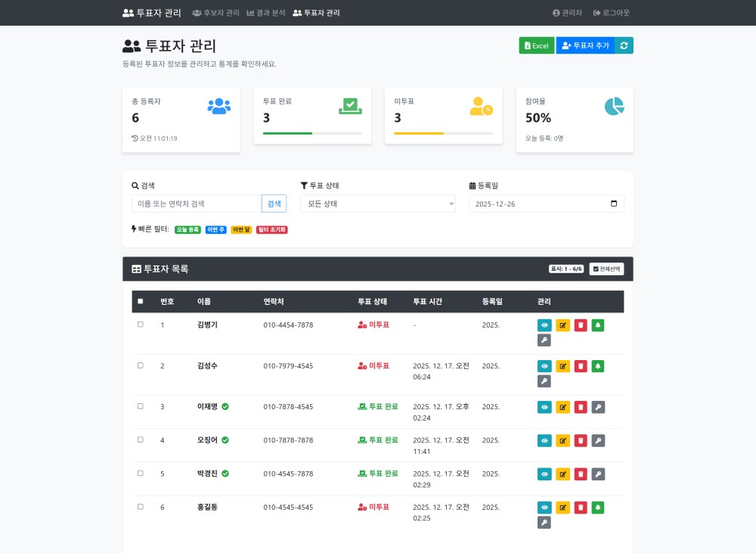Viewport: 756px width, 553px height.
Task: Click 필터 초기화 reset badge
Action: (x=272, y=230)
